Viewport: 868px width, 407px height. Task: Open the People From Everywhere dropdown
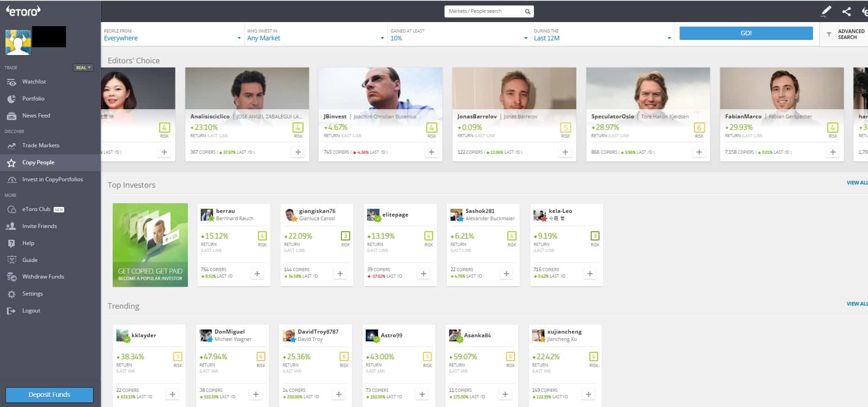172,34
